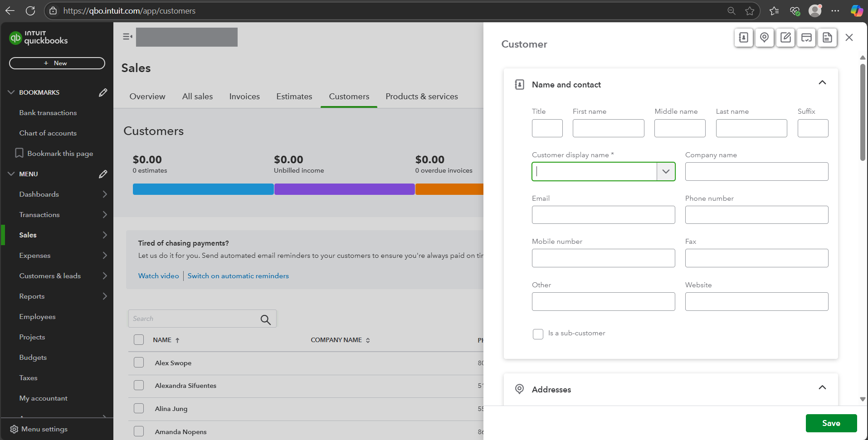Switch to the Invoices tab
The width and height of the screenshot is (868, 440).
(244, 97)
